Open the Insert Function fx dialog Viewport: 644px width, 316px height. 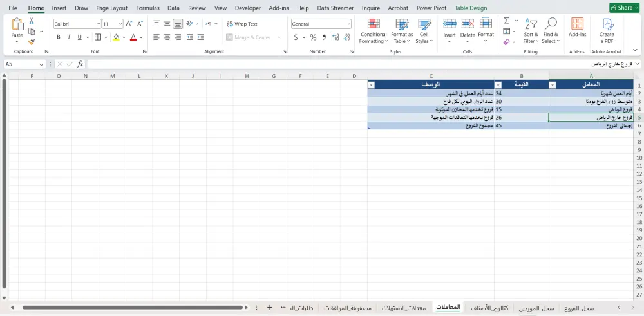click(x=80, y=64)
